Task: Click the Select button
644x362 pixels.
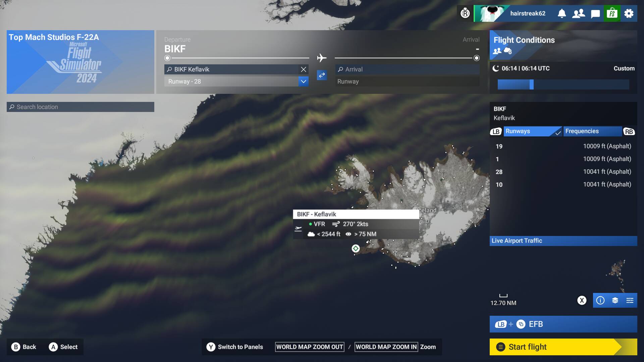Action: tap(63, 347)
